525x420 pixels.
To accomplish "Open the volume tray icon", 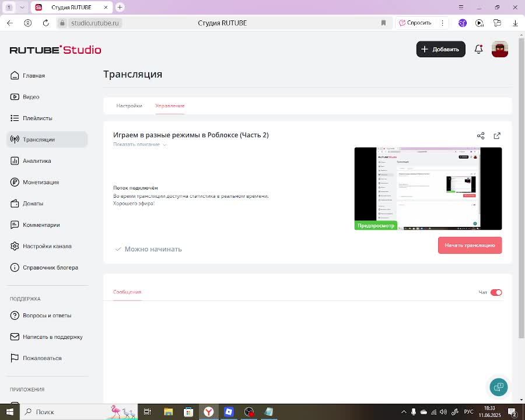I will pos(444,412).
